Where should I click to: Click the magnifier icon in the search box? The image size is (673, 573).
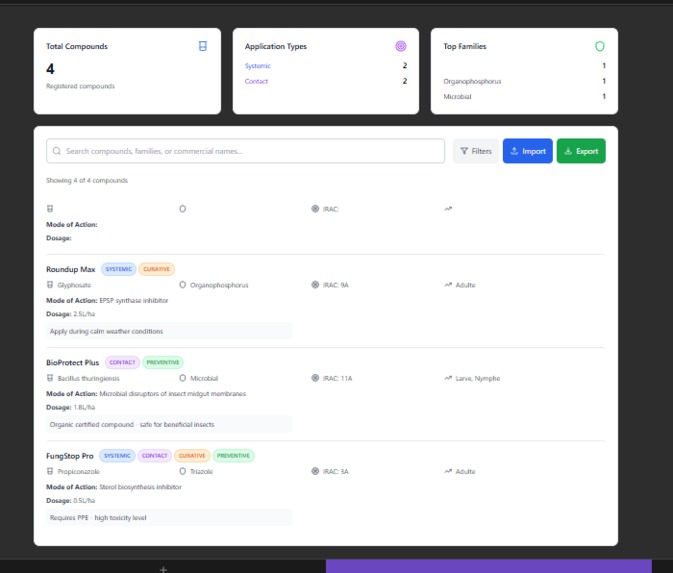tap(57, 151)
